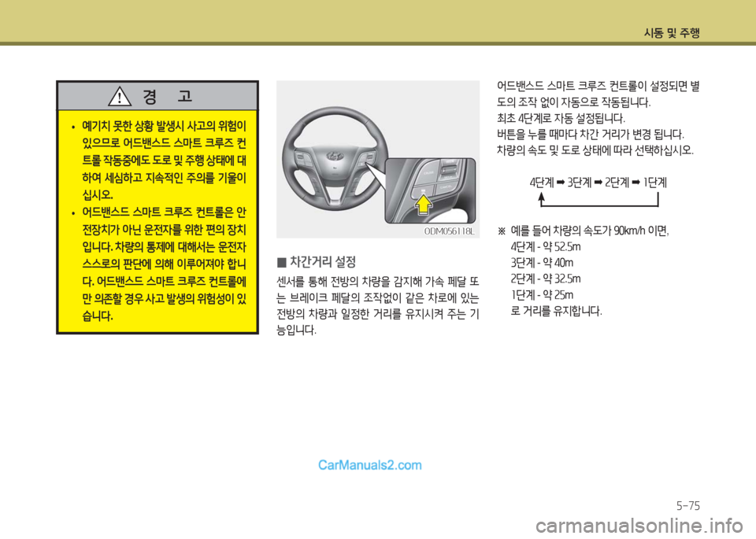Click the line 로 거리를 유지합니다.
756x539 pixels.
tap(557, 311)
